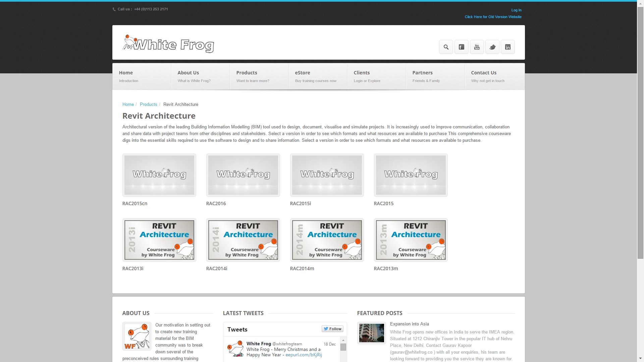Click the Twitter Follow button
The height and width of the screenshot is (362, 644).
[332, 329]
